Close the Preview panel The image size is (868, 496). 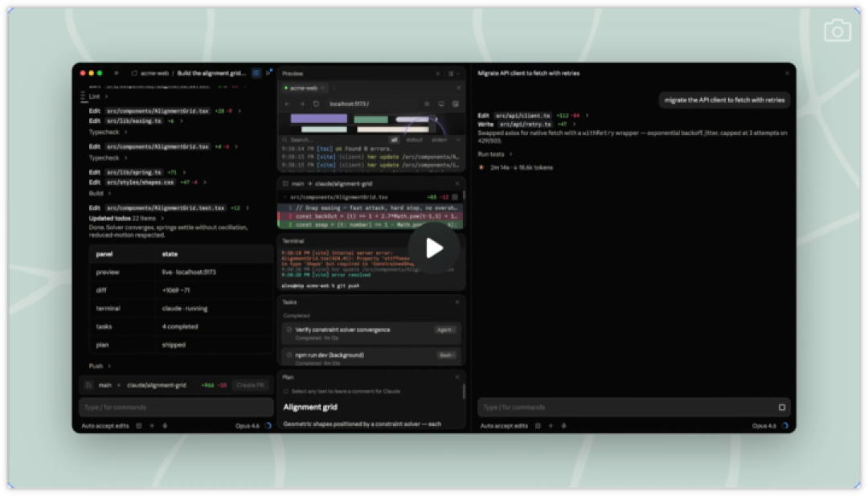click(438, 73)
